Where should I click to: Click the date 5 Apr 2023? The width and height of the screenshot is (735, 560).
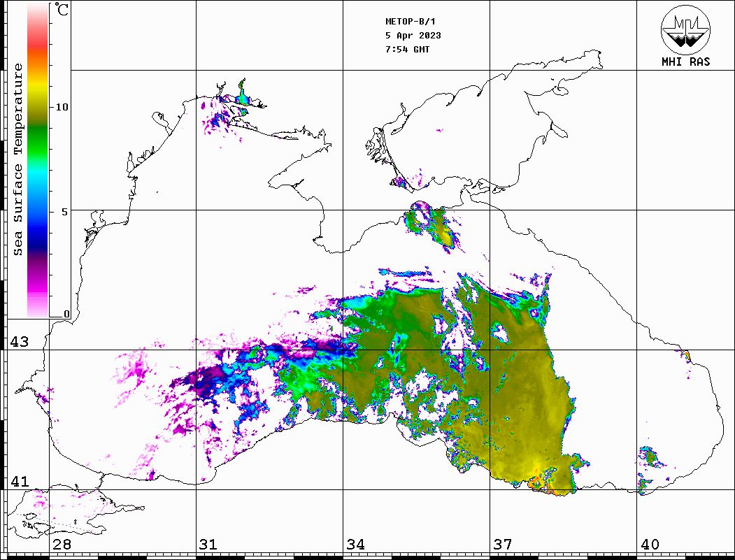pos(413,36)
